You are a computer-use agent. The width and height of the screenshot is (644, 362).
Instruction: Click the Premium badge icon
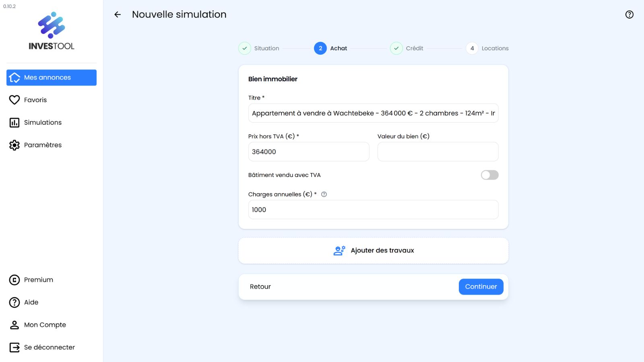coord(14,280)
